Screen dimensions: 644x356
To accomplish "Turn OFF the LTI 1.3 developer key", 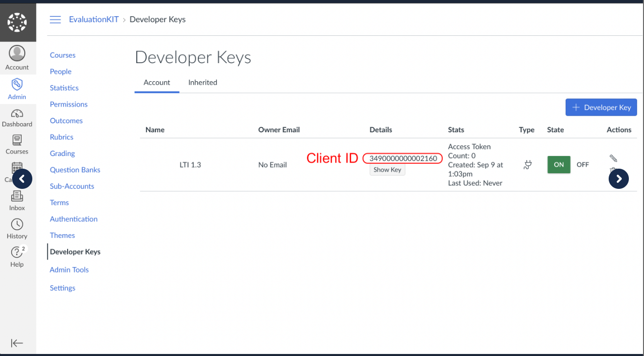I will [582, 165].
